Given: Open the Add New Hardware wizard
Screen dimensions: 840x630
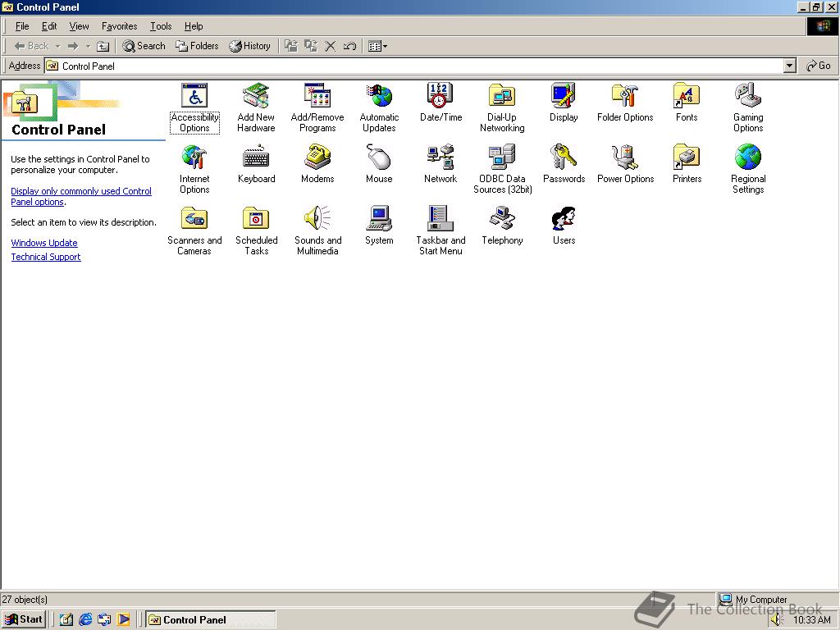Looking at the screenshot, I should point(256,94).
